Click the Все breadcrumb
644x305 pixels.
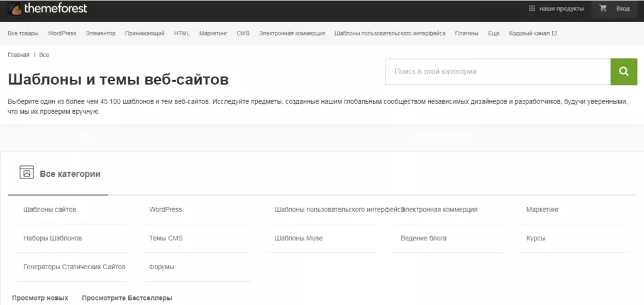pos(44,55)
